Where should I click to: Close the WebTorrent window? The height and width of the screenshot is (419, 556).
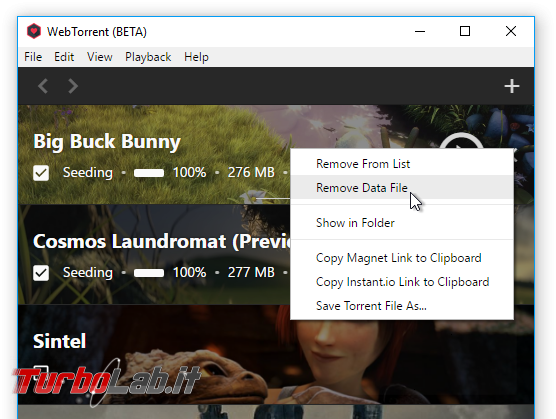pos(511,32)
